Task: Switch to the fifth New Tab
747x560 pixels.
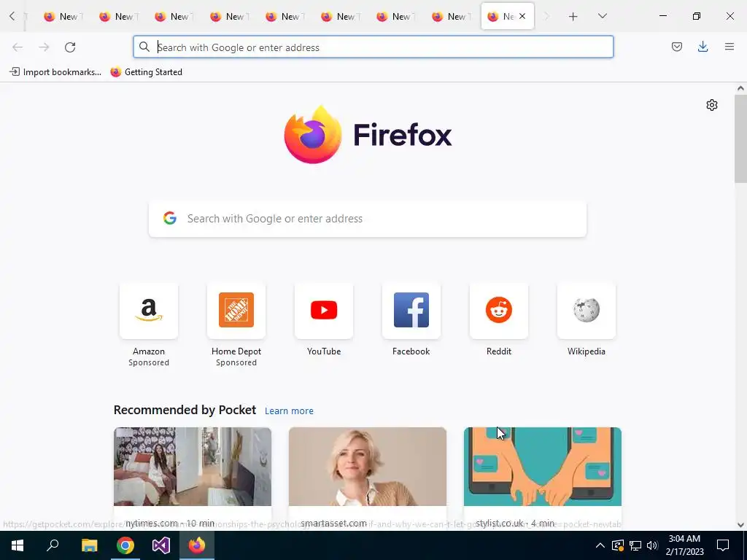Action: pyautogui.click(x=285, y=17)
